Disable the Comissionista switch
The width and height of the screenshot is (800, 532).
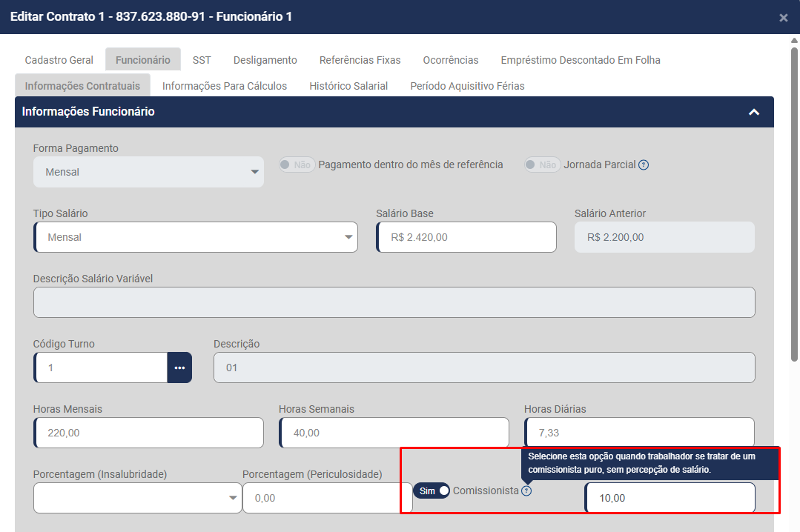[x=432, y=491]
